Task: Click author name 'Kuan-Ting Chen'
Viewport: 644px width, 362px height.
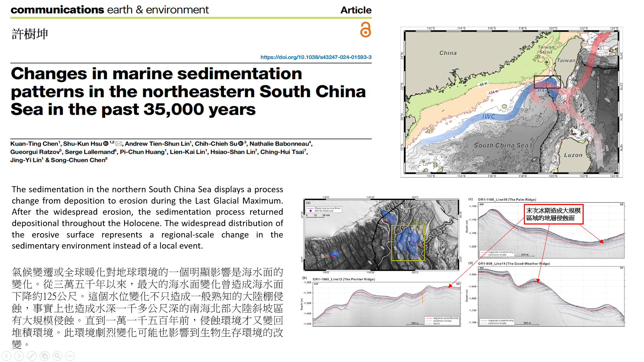Action: [x=34, y=144]
